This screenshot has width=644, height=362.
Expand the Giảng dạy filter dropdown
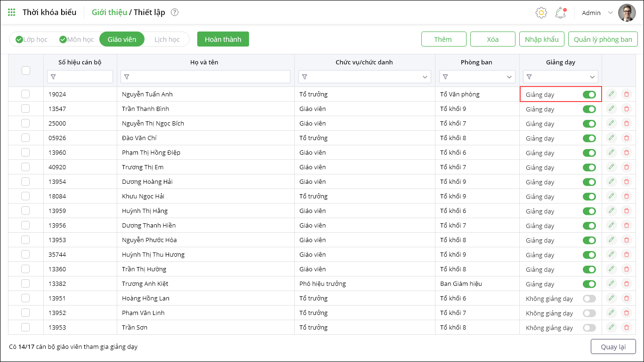pyautogui.click(x=592, y=77)
